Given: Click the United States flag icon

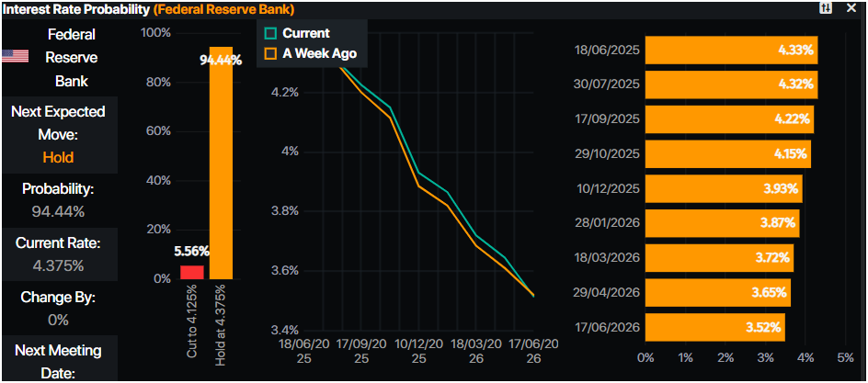Looking at the screenshot, I should tap(15, 56).
